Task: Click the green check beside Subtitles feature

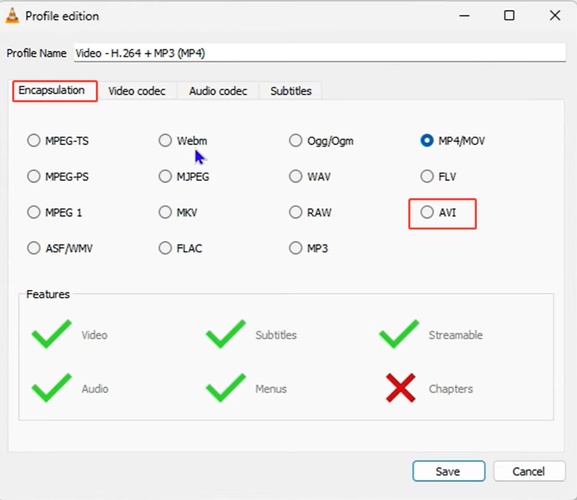Action: [x=226, y=334]
